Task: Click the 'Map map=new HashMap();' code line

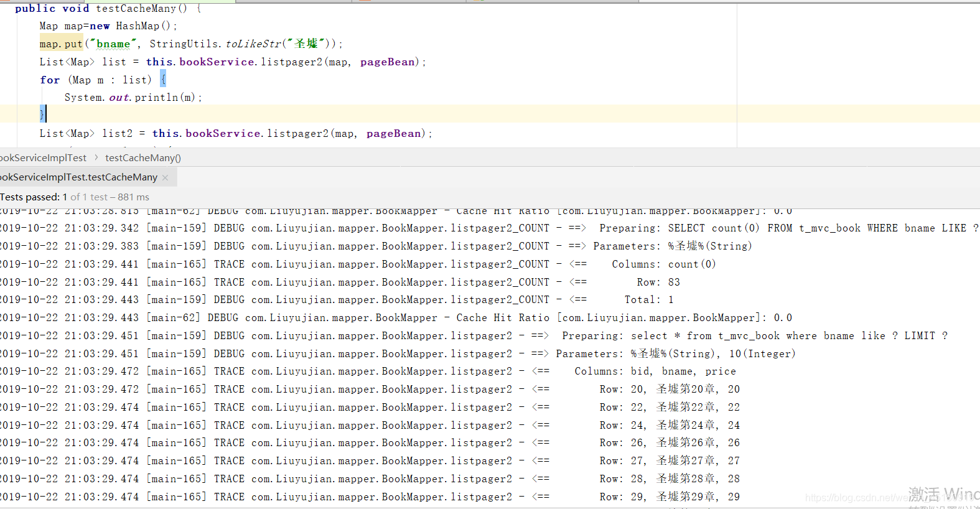Action: [x=108, y=26]
